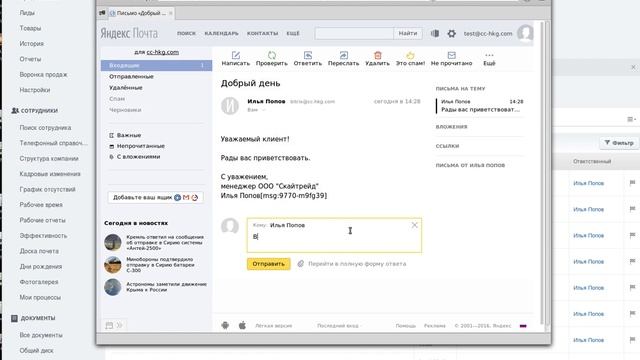Click the Удалить trash icon
The image size is (640, 360).
coord(378,55)
